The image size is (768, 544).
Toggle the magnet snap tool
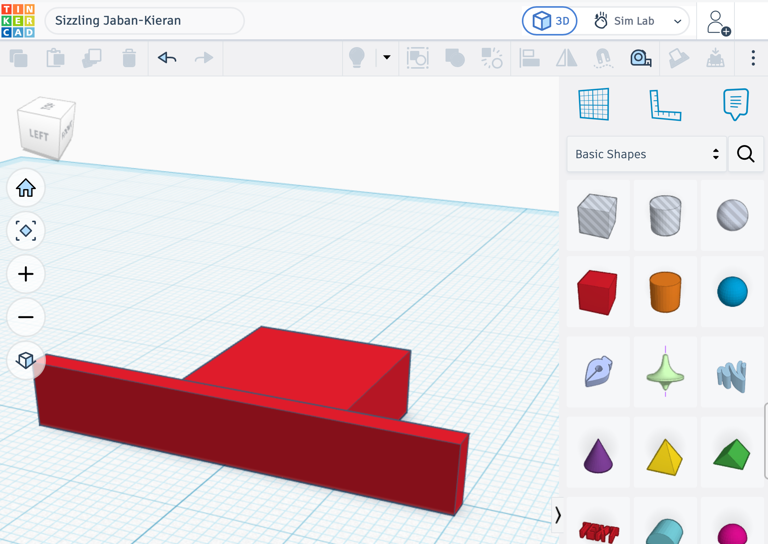click(603, 58)
